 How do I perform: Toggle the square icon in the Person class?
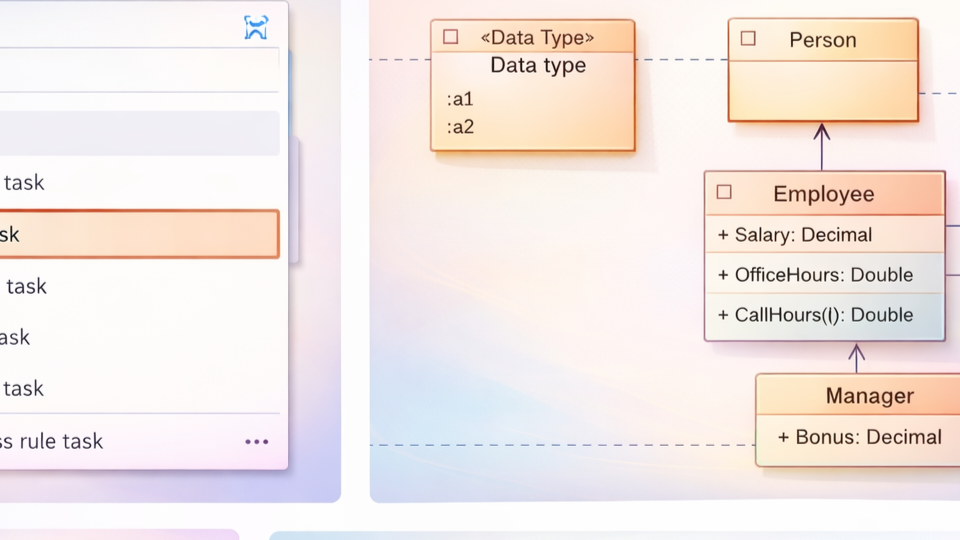click(748, 39)
